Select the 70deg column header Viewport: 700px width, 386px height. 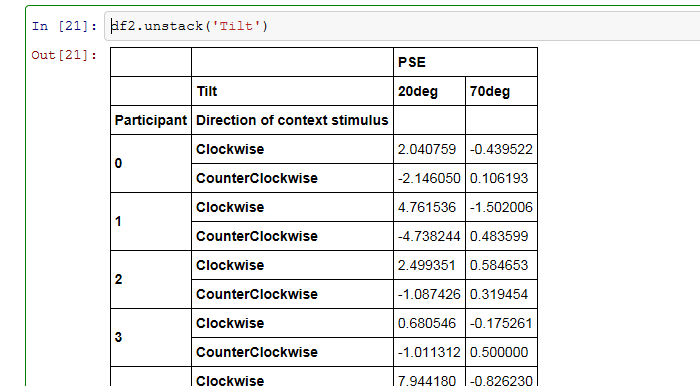point(501,91)
